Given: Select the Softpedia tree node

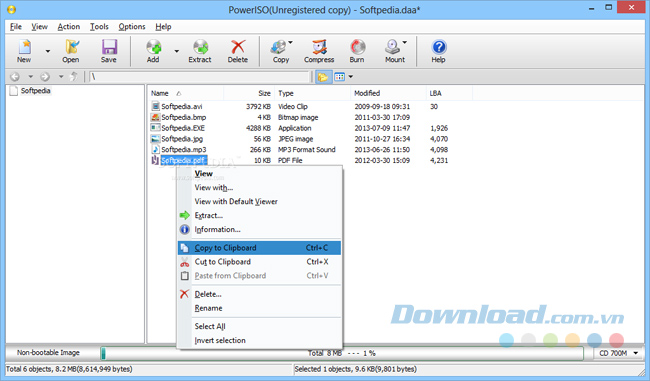Looking at the screenshot, I should 36,91.
